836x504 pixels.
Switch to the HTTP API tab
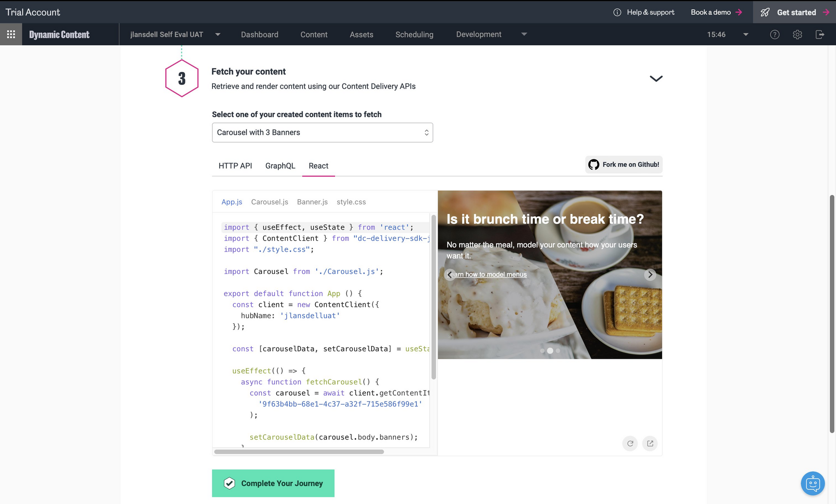point(235,166)
